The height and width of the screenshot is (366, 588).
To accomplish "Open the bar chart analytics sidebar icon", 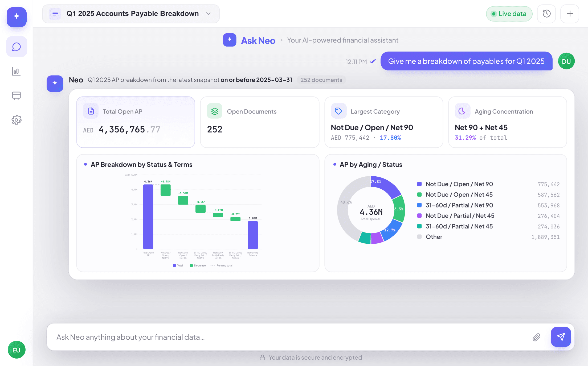I will (x=16, y=71).
